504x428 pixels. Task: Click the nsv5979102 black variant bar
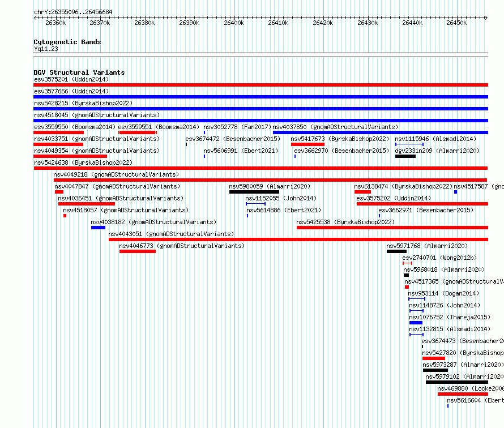point(457,382)
